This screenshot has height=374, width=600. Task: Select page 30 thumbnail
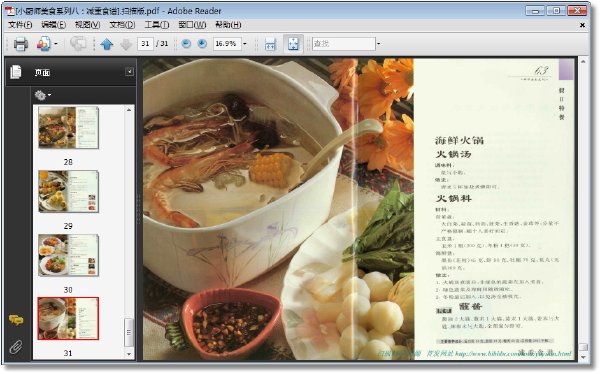[x=68, y=255]
